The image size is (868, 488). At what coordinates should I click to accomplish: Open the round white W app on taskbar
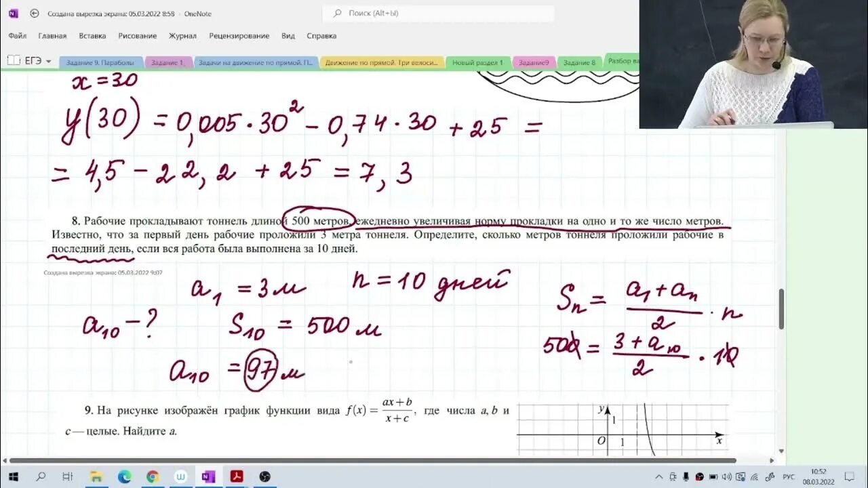180,476
